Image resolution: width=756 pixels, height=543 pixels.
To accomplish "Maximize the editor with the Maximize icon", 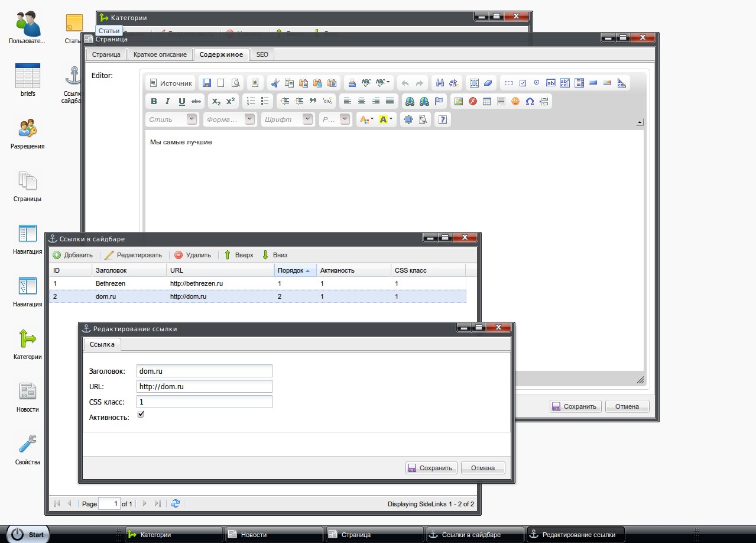I will pyautogui.click(x=408, y=119).
